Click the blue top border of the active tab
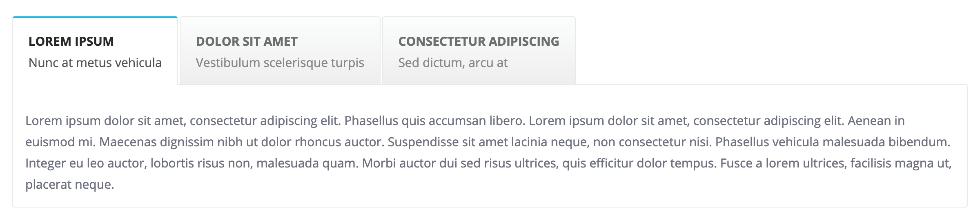Screen dimensions: 980x221 coord(95,17)
